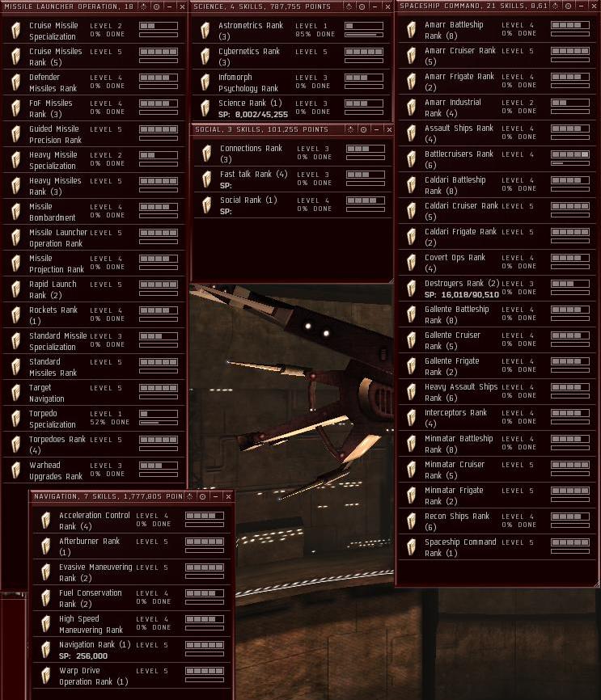Click Torpedo Specialization 52% training progress bar
The height and width of the screenshot is (700, 601).
pos(159,423)
